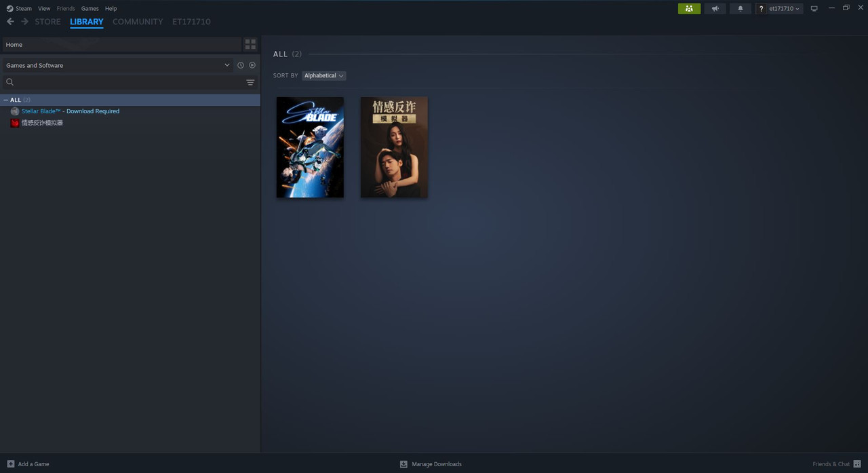The image size is (868, 473).
Task: Toggle the collections grid view icon
Action: (250, 44)
